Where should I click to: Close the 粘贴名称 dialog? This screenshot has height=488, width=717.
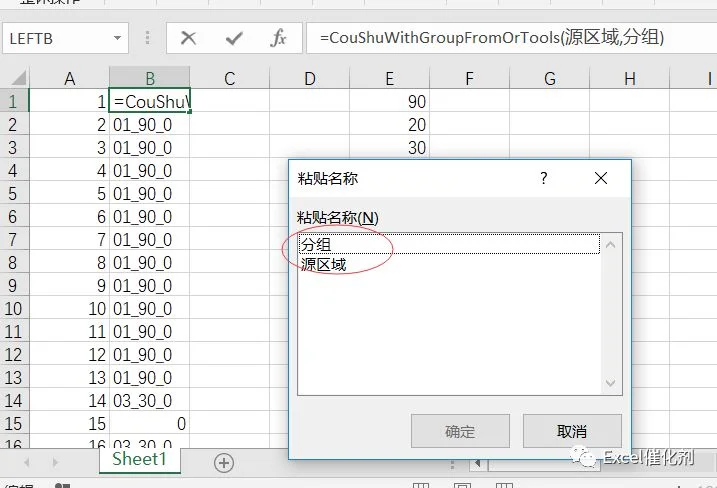pyautogui.click(x=601, y=178)
